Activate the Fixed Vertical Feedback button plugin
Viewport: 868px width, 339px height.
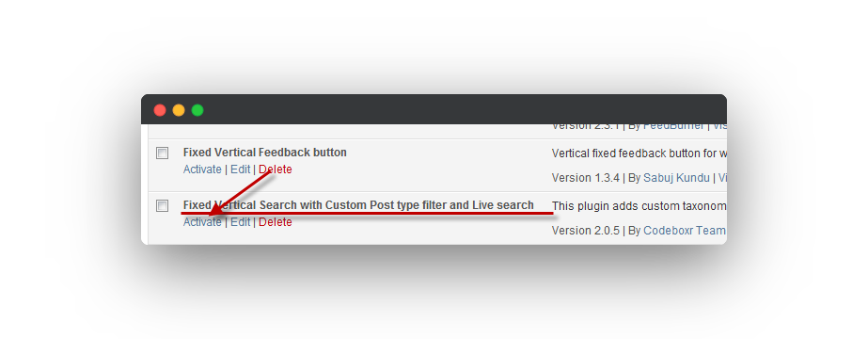pos(202,169)
